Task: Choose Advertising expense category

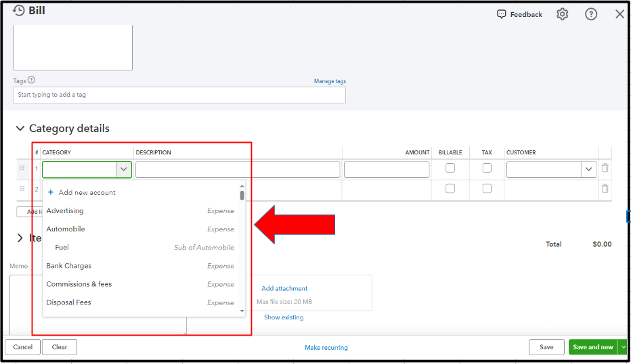Action: click(141, 211)
